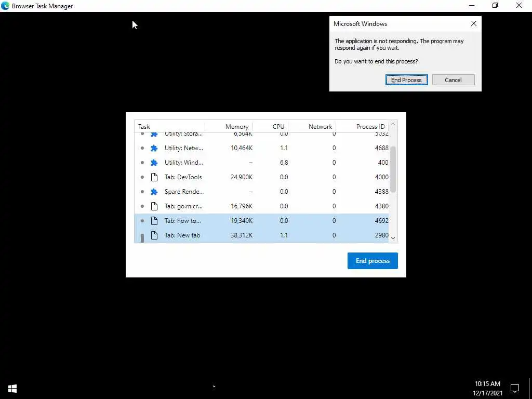The width and height of the screenshot is (532, 399).
Task: Select the Tab: DevTools task name
Action: click(183, 177)
